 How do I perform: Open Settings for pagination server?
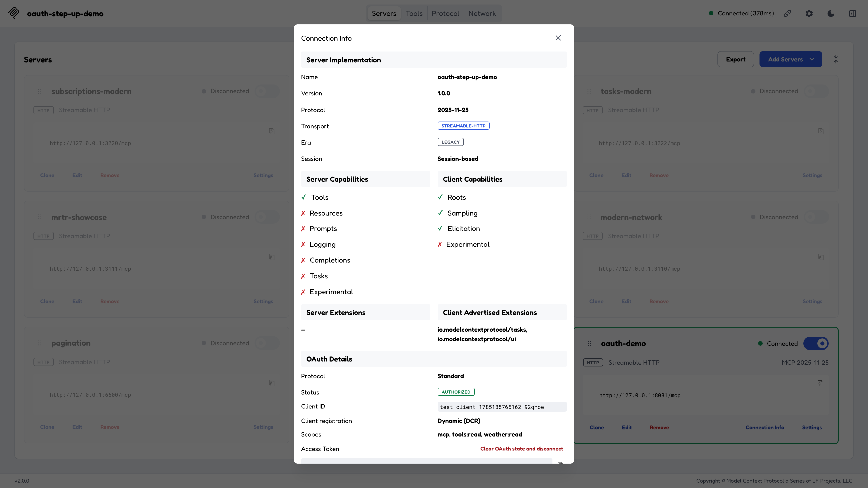pyautogui.click(x=263, y=427)
